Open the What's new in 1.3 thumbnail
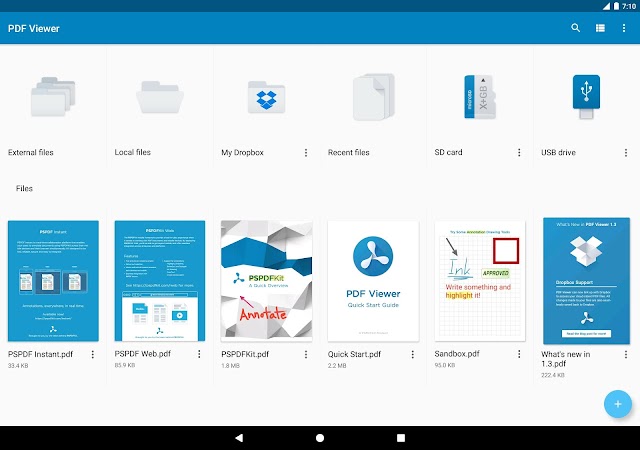Viewport: 640px width, 450px height. click(587, 281)
